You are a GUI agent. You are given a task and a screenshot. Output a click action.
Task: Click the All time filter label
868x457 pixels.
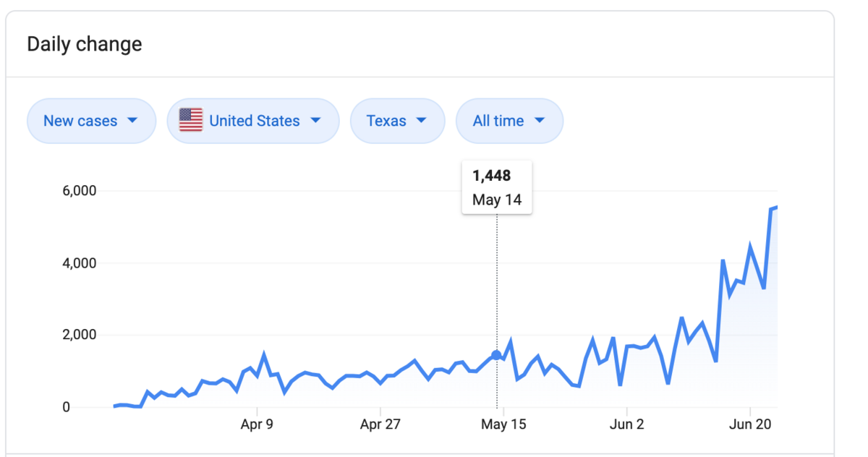point(498,121)
